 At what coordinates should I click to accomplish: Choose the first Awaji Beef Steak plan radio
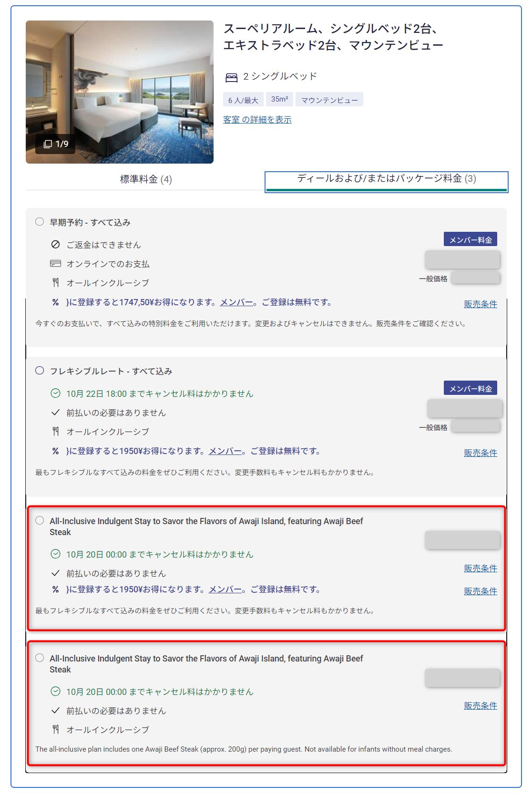tap(40, 520)
